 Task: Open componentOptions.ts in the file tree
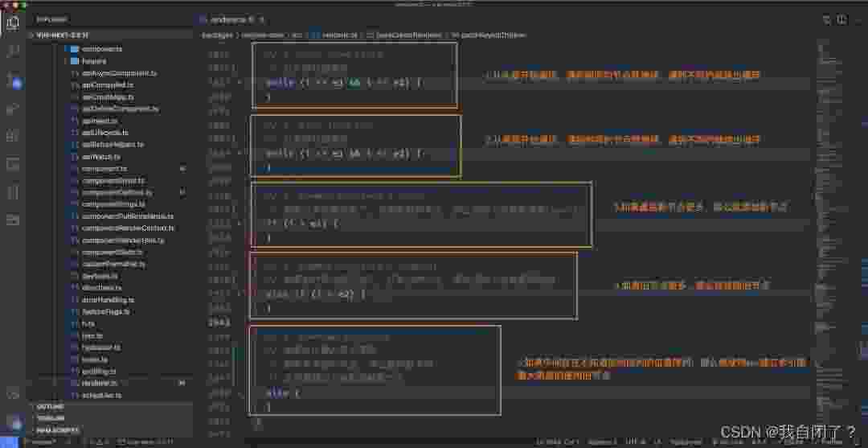click(x=117, y=192)
